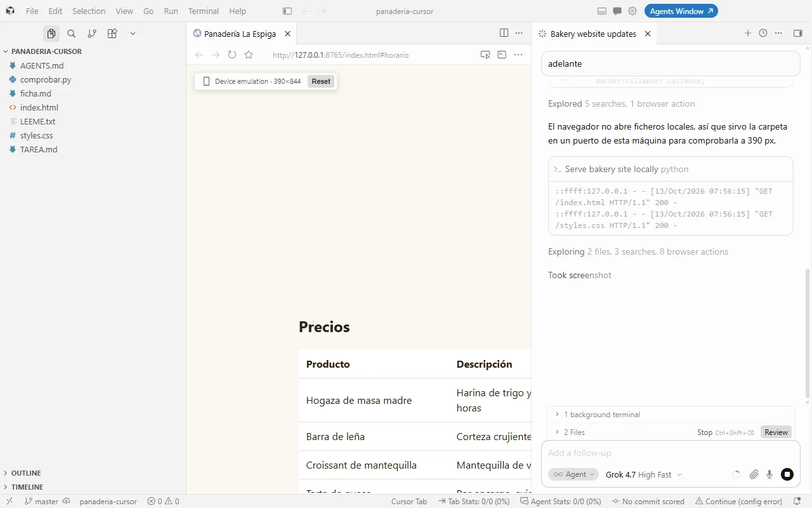Open the Search view icon
The height and width of the screenshot is (508, 812).
[x=72, y=34]
